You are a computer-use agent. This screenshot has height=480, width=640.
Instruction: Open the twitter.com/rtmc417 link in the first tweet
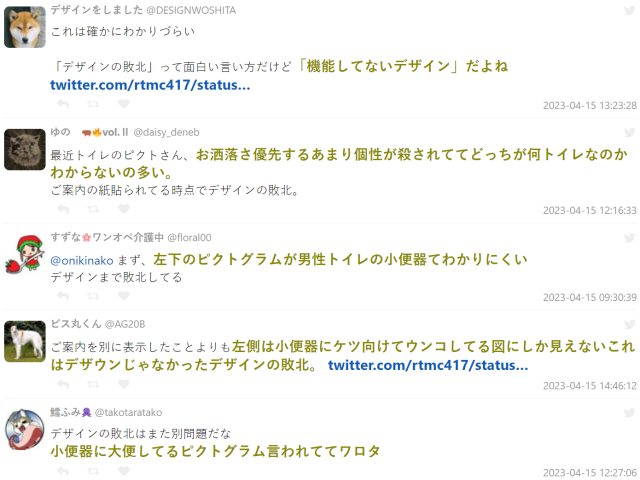[x=150, y=85]
